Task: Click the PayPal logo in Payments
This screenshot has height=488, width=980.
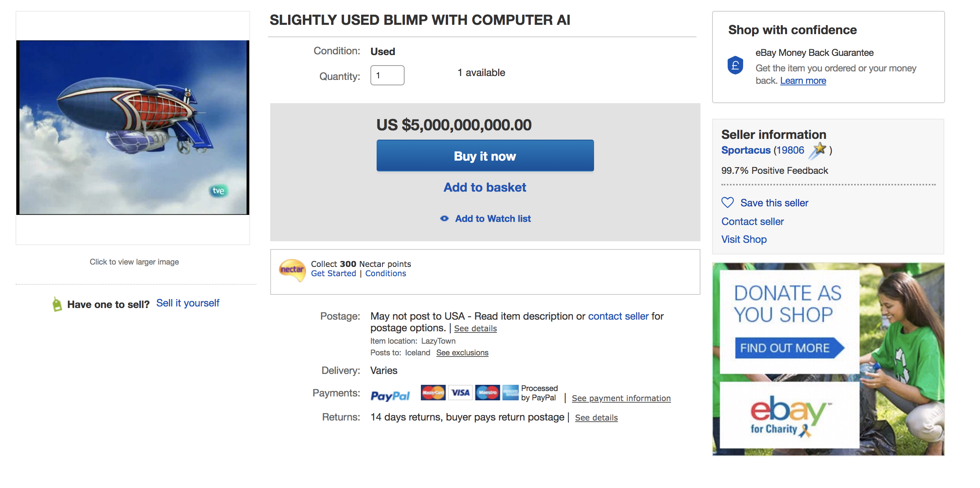Action: coord(390,395)
